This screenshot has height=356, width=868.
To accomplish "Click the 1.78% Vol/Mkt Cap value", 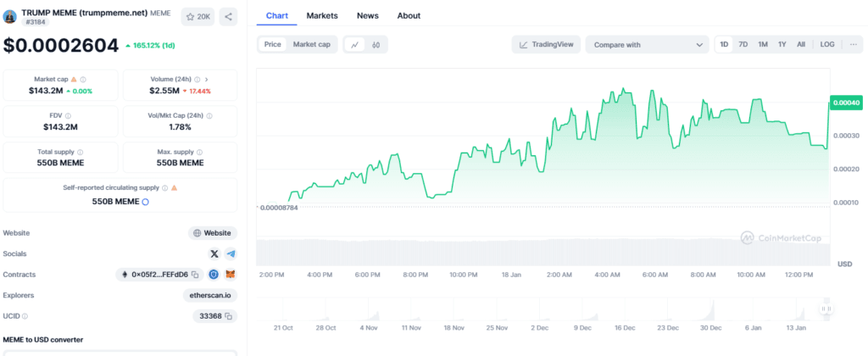I will [x=180, y=127].
